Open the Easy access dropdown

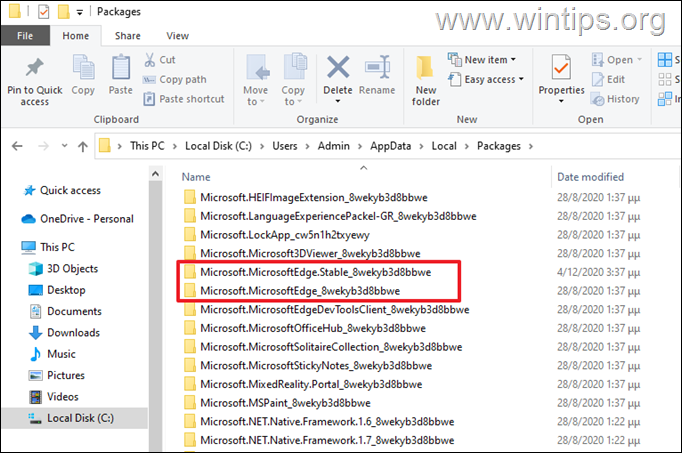tap(486, 80)
